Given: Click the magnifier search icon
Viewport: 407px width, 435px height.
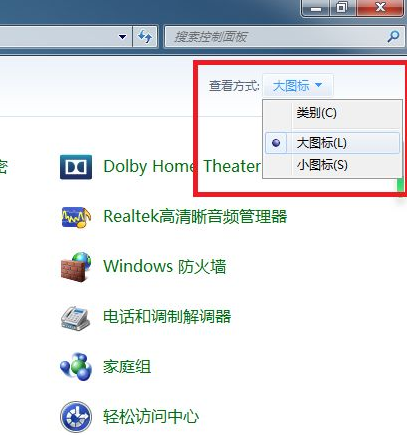Looking at the screenshot, I should click(x=393, y=36).
